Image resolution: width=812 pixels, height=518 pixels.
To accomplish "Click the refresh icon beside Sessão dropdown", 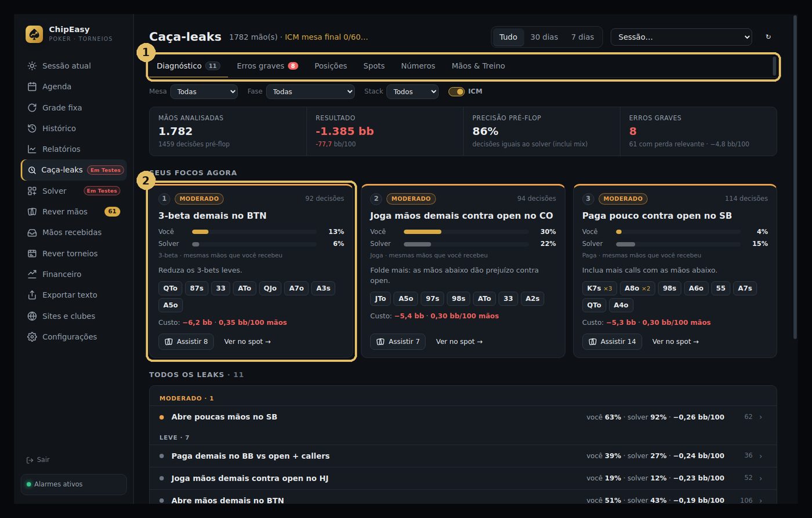I will pyautogui.click(x=768, y=37).
